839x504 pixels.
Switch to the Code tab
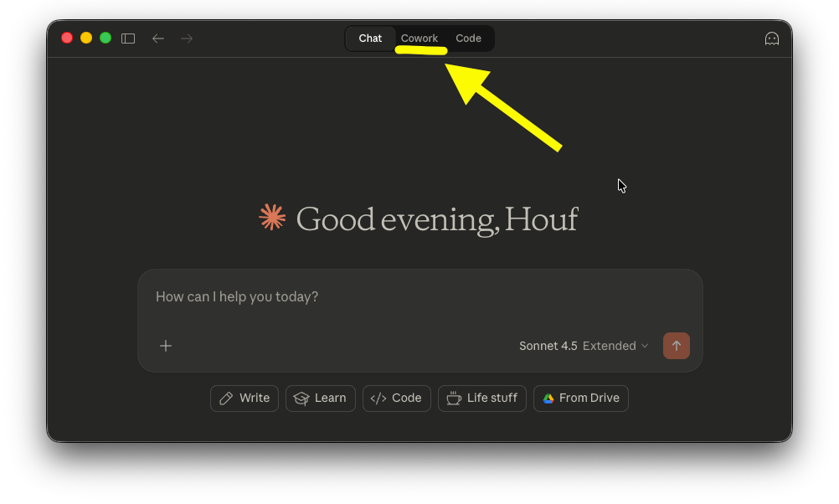pyautogui.click(x=468, y=38)
